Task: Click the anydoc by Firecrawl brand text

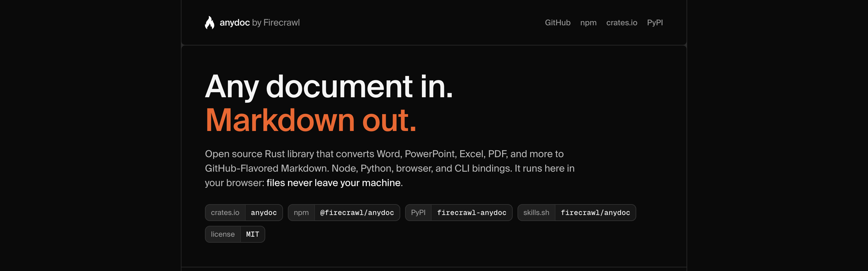Action: coord(259,23)
